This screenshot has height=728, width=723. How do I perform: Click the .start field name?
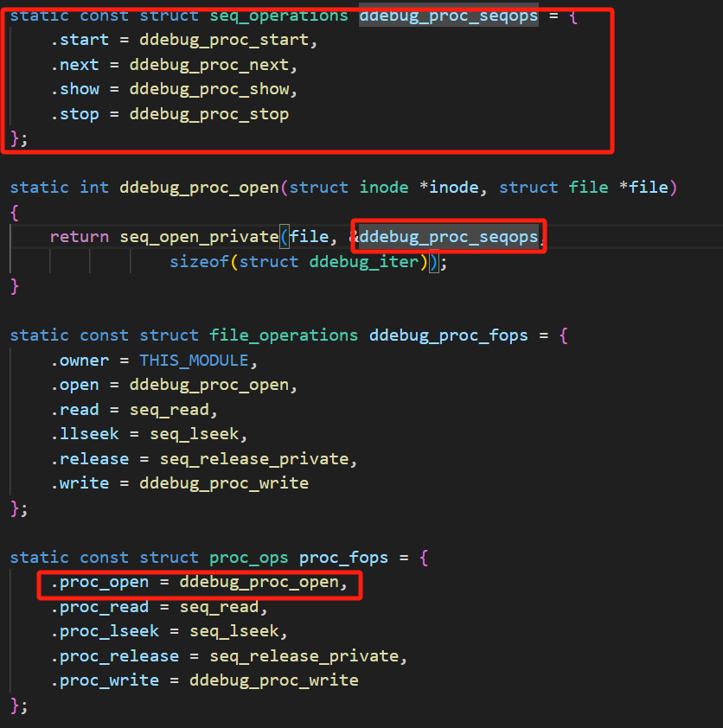[80, 40]
